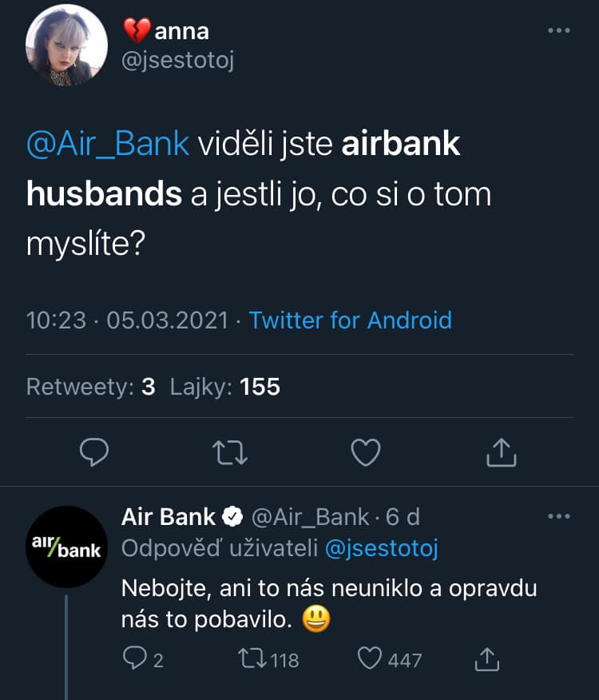Open Air Bank's logo avatar

pyautogui.click(x=66, y=547)
